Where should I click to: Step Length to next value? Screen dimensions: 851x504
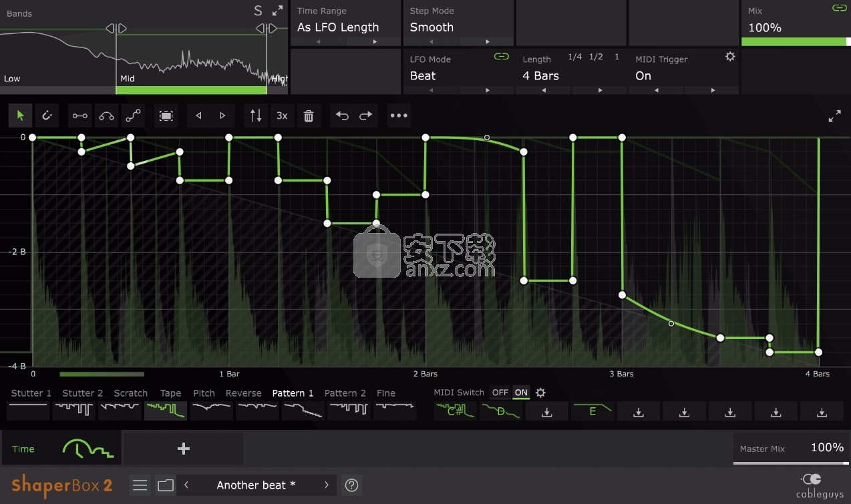[600, 90]
